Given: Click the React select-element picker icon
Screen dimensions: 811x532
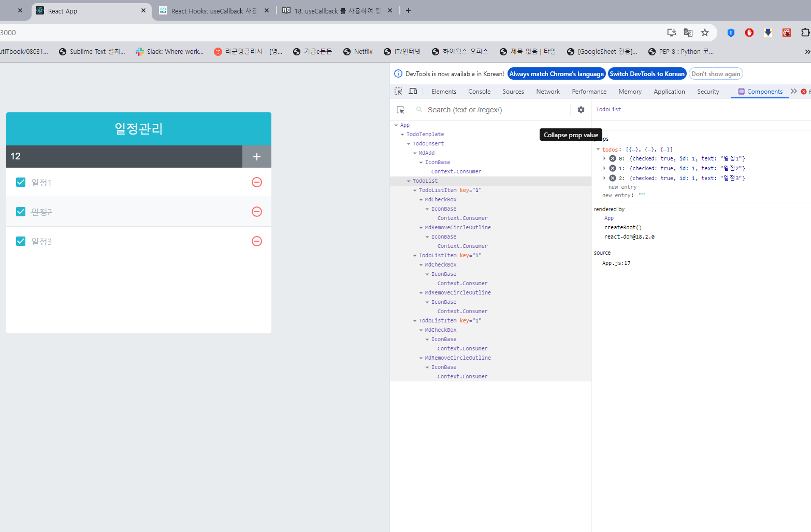Looking at the screenshot, I should [400, 110].
